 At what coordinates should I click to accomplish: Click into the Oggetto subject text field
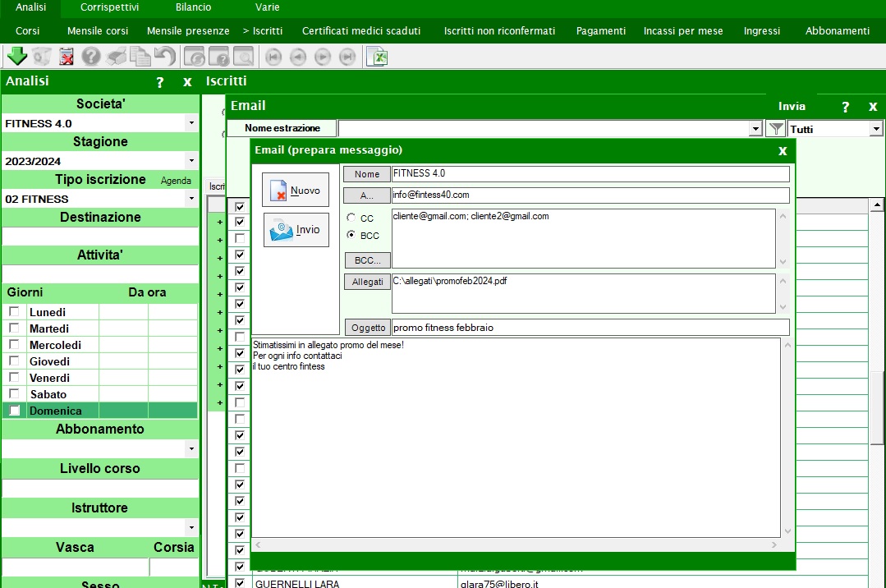pos(590,328)
